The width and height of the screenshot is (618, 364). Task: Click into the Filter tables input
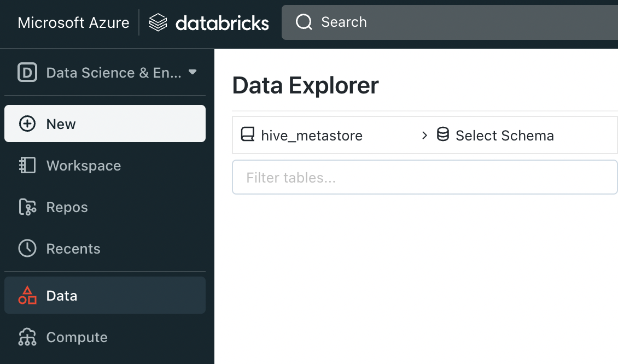coord(424,178)
